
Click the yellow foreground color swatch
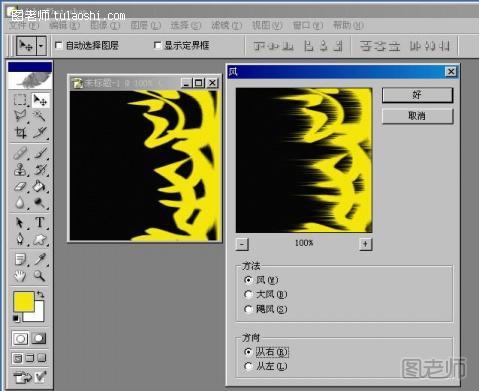(24, 302)
